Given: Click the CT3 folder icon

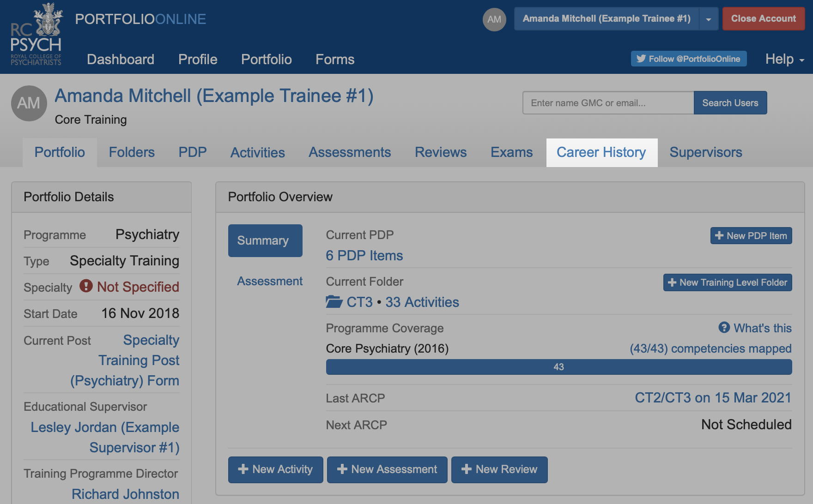Looking at the screenshot, I should pyautogui.click(x=334, y=302).
